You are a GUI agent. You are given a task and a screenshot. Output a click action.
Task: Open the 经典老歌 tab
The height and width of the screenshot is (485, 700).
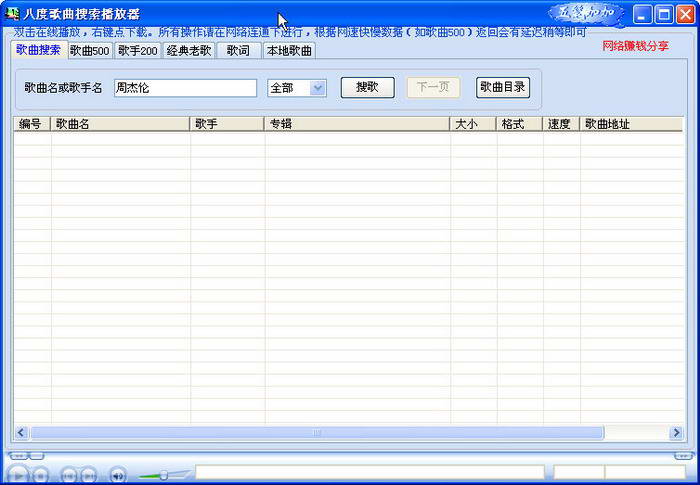189,50
